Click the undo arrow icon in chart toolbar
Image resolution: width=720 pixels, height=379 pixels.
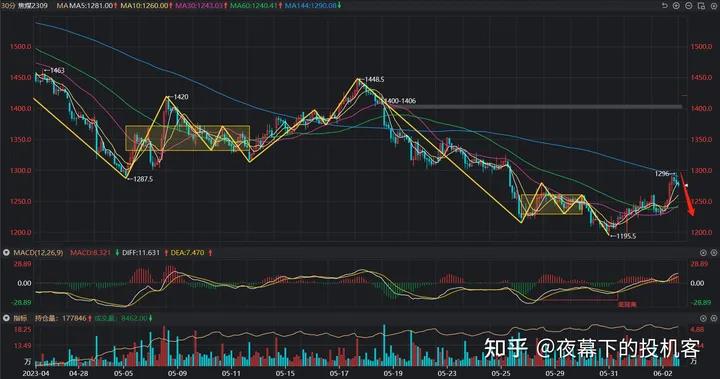coord(664,6)
